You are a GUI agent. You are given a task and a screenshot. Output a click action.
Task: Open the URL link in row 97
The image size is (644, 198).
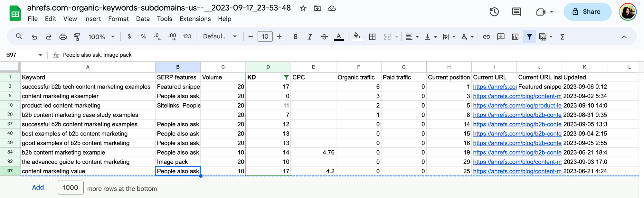tap(517, 171)
